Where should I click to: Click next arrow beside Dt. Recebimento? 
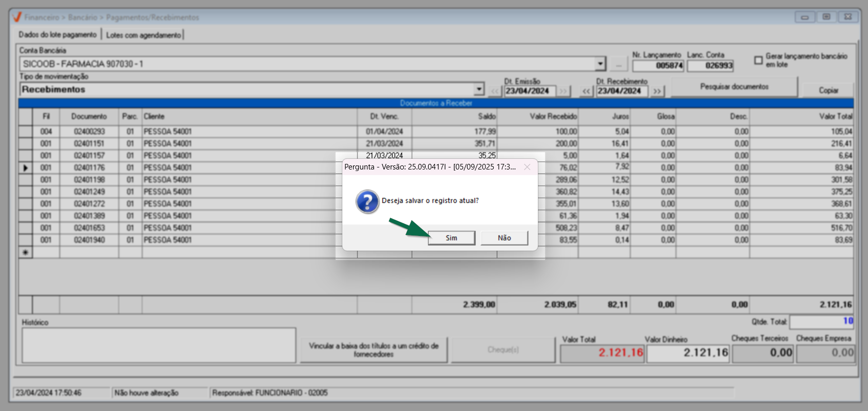pos(657,91)
